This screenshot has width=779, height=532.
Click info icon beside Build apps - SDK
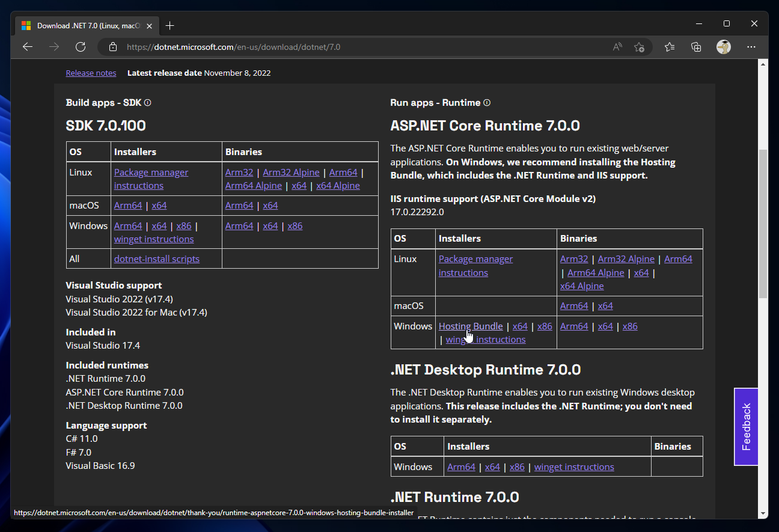click(x=148, y=103)
